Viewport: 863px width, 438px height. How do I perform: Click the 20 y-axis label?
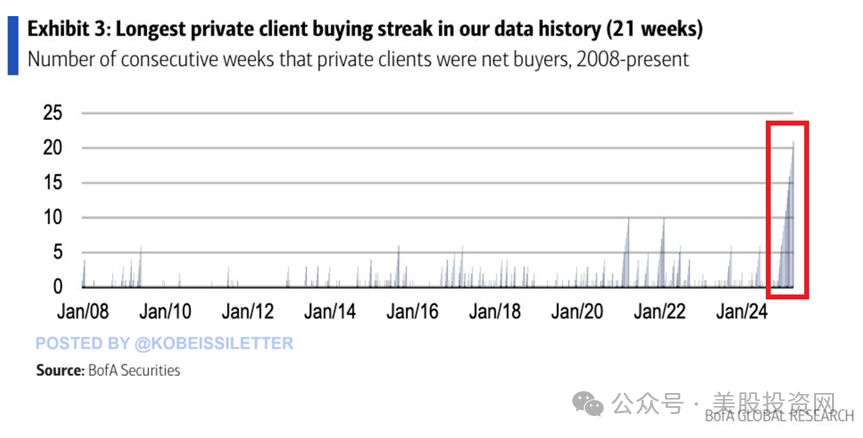(53, 148)
